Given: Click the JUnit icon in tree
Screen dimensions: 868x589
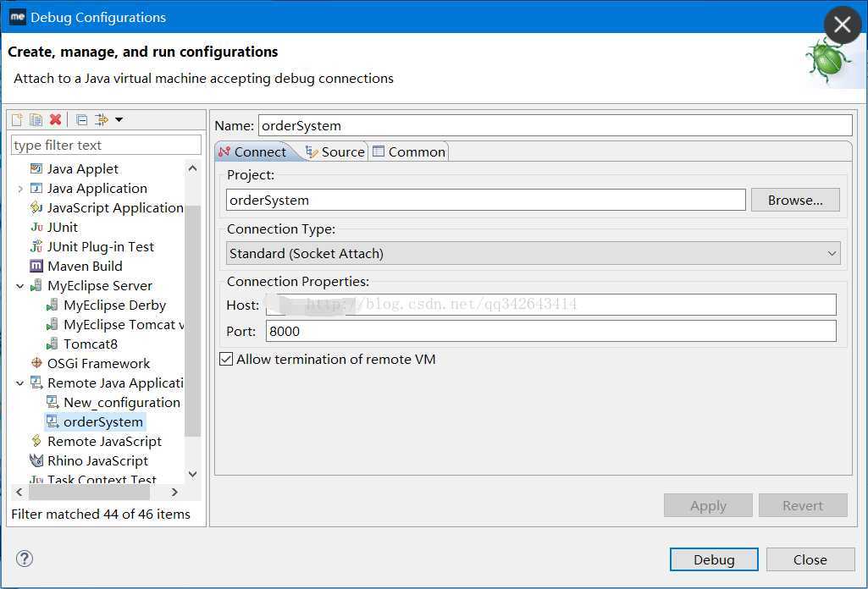Looking at the screenshot, I should (x=36, y=228).
